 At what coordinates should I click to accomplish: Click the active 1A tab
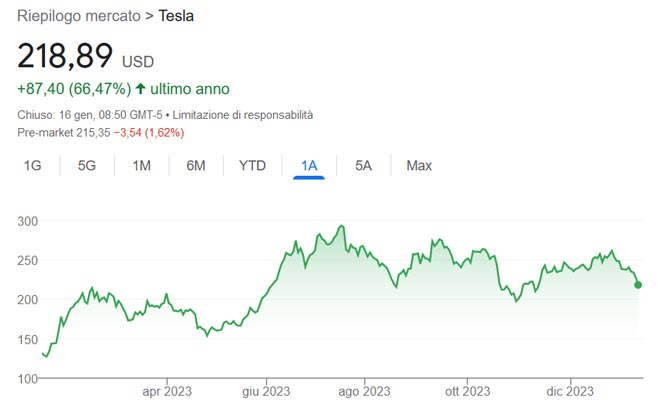(309, 166)
